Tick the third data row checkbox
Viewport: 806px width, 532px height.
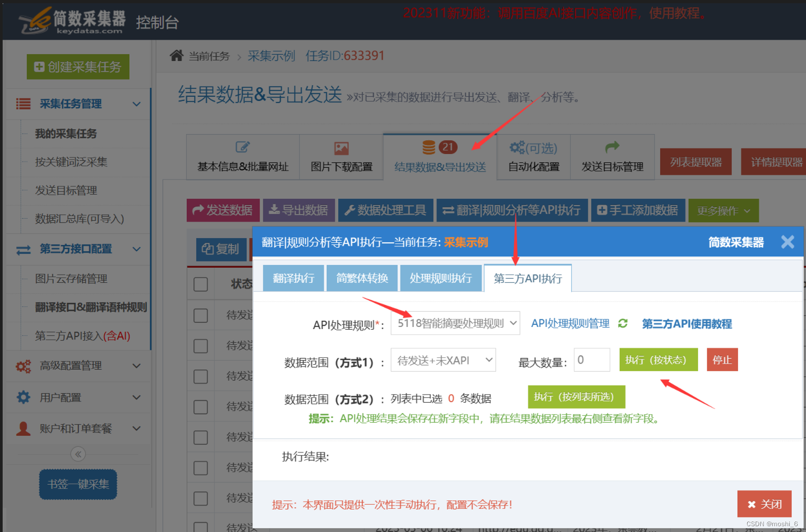coord(200,376)
